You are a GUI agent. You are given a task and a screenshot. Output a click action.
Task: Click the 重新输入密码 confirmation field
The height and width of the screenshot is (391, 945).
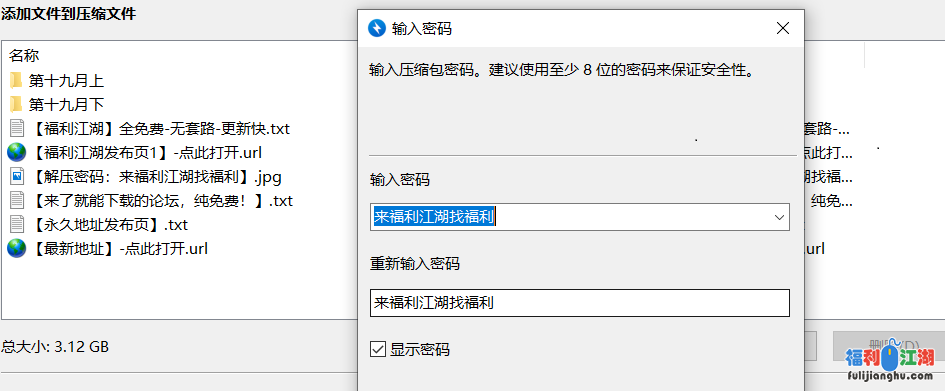tap(580, 303)
